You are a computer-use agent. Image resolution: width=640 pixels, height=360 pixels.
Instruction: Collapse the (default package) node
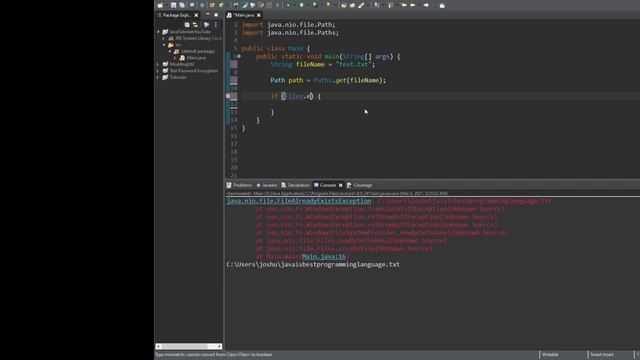pyautogui.click(x=170, y=51)
